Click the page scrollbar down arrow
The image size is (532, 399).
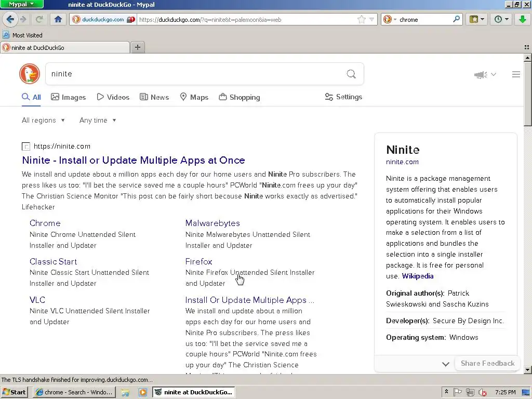[x=528, y=369]
